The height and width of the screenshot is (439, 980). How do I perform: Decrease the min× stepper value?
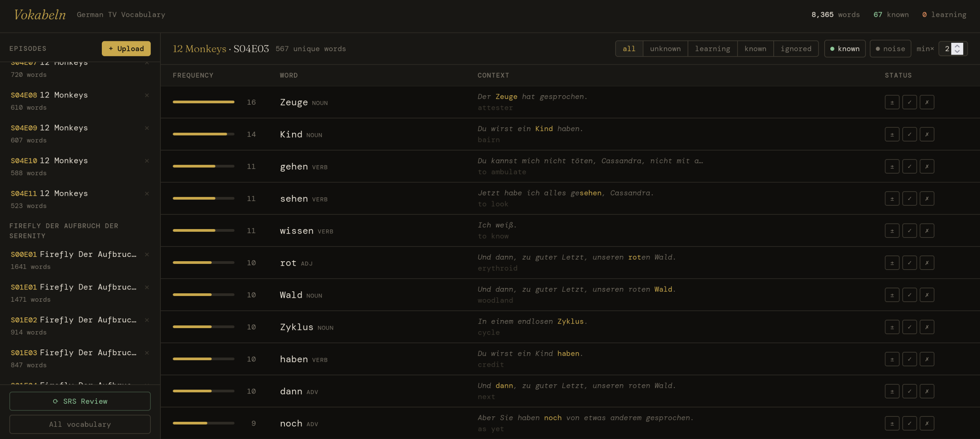click(957, 52)
